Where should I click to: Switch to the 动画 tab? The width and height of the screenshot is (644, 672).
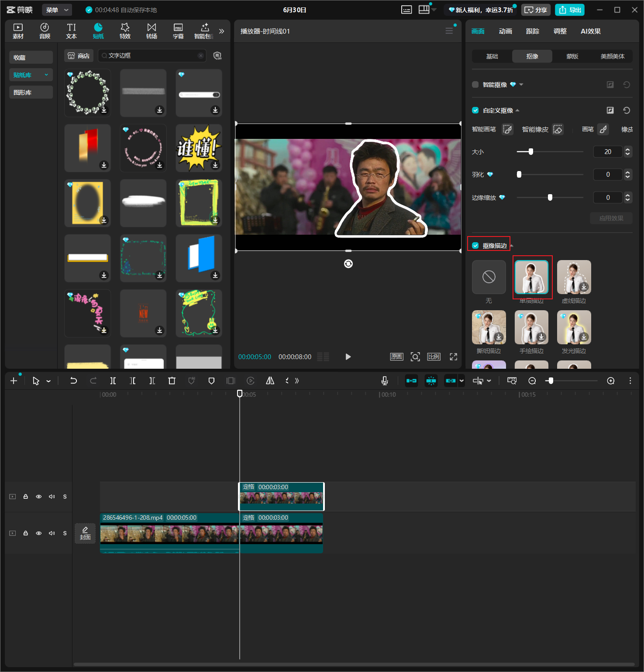pyautogui.click(x=505, y=31)
